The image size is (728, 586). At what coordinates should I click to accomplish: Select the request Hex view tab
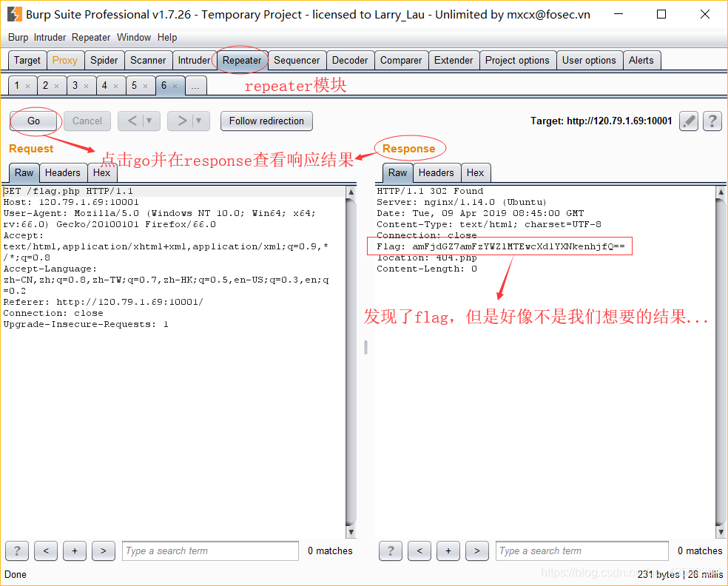[x=101, y=173]
